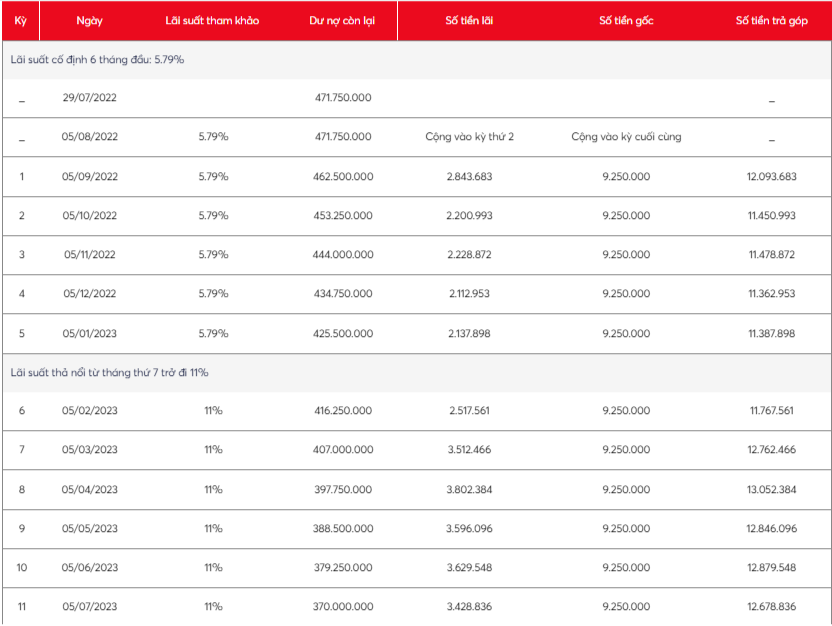832x626 pixels.
Task: Select the installment amount 12.093.683
Action: tap(771, 177)
